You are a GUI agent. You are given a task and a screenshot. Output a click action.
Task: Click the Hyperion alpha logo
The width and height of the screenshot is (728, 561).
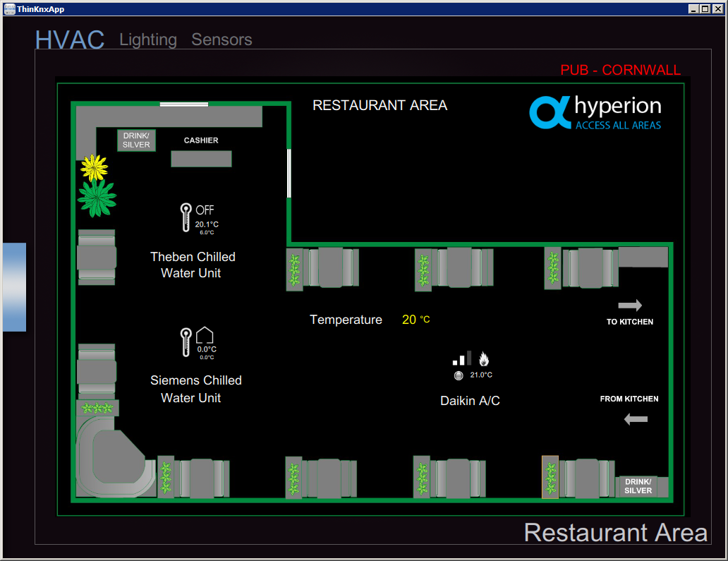pyautogui.click(x=550, y=113)
